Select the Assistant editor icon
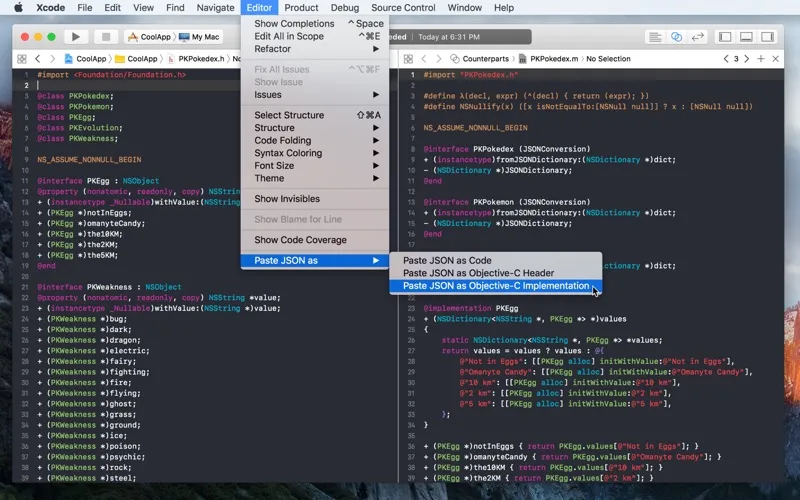 coord(677,37)
